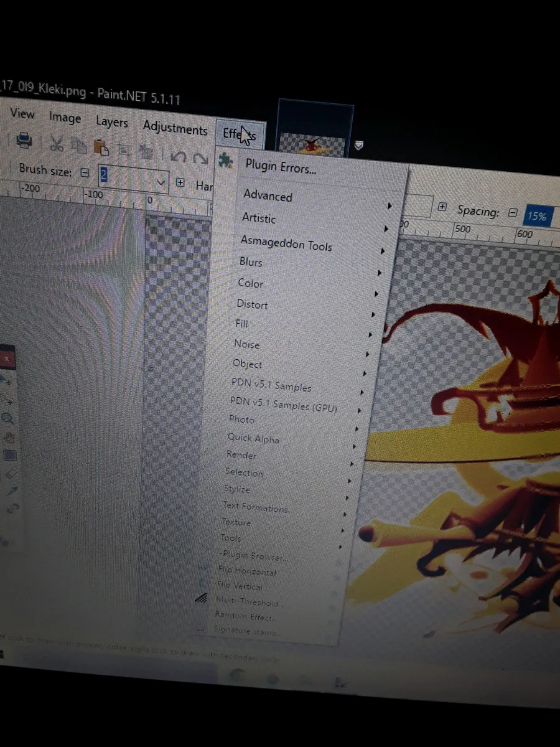This screenshot has width=560, height=747.
Task: Open the Brush size dropdown
Action: click(162, 182)
